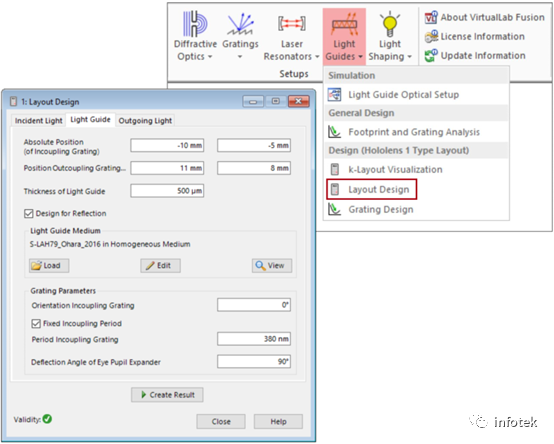Expand the Gratings dropdown arrow
Screen dimensions: 554x444
[x=240, y=57]
